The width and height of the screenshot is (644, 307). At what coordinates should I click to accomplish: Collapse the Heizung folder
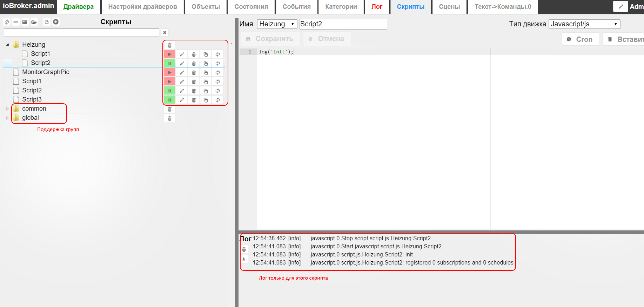[x=7, y=45]
